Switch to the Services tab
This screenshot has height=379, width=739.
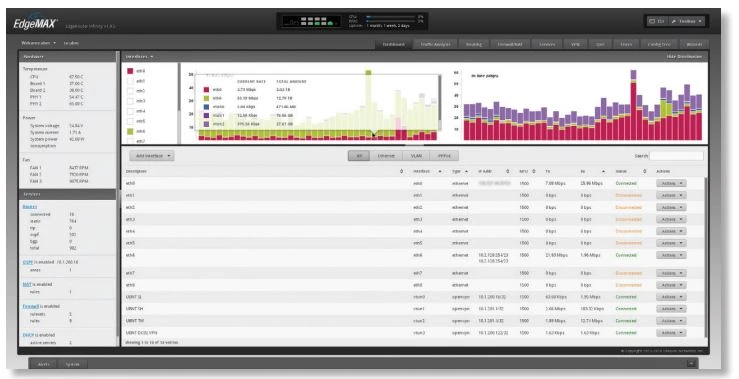coord(547,44)
